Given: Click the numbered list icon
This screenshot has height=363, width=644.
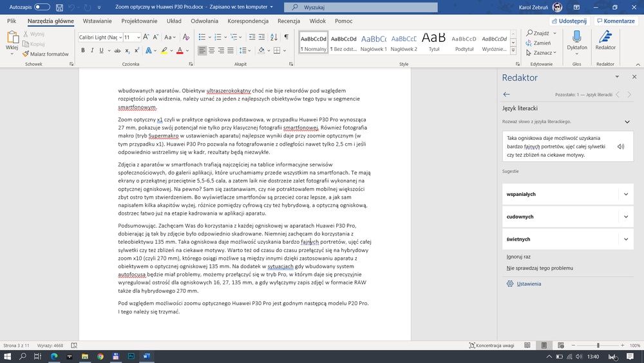Looking at the screenshot, I should coord(218,37).
